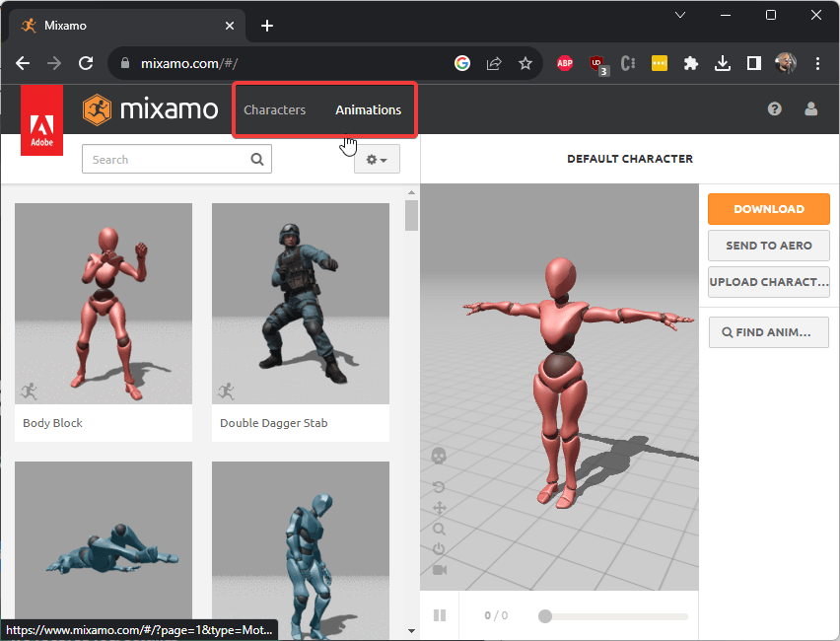Select the standing blue robot animation thumbnail
Image resolution: width=840 pixels, height=641 pixels.
301,550
